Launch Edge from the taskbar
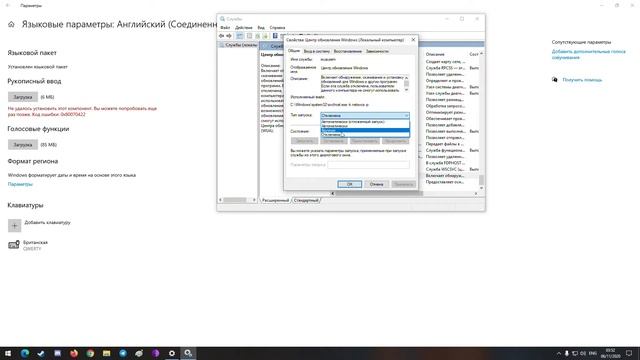Image resolution: width=640 pixels, height=360 pixels. [24, 353]
